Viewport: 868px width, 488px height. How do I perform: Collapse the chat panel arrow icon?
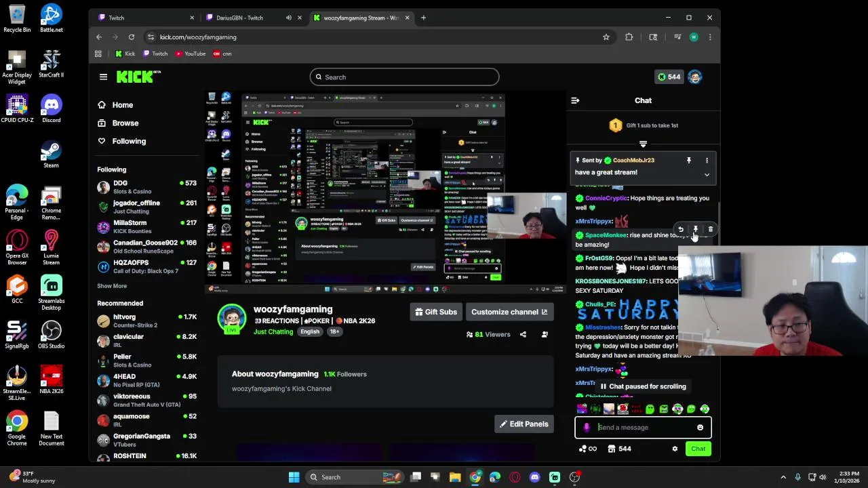(575, 100)
